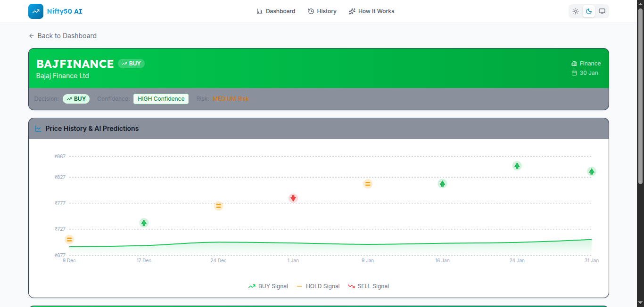Image resolution: width=644 pixels, height=307 pixels.
Task: Switch to light theme sun icon
Action: click(x=576, y=11)
